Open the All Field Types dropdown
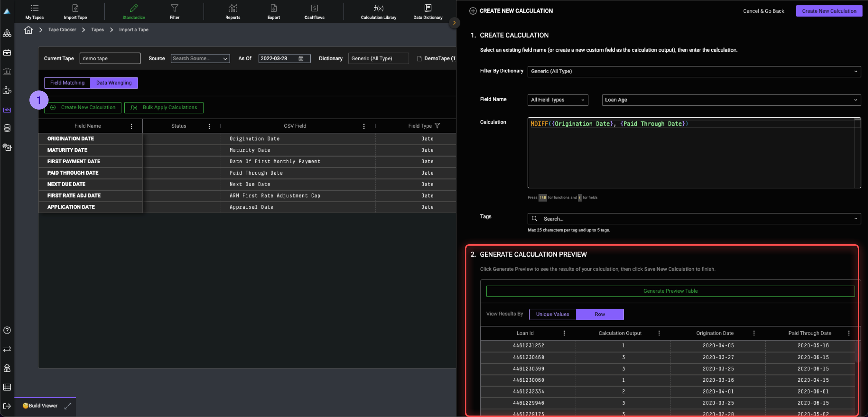The image size is (868, 417). click(x=558, y=100)
